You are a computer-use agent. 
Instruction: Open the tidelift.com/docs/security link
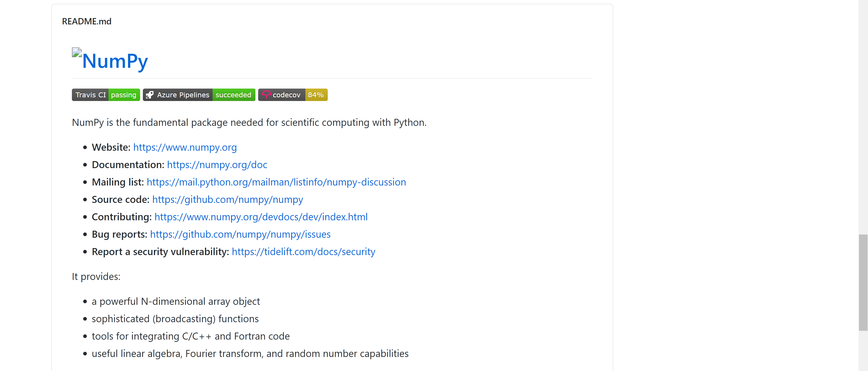coord(303,252)
